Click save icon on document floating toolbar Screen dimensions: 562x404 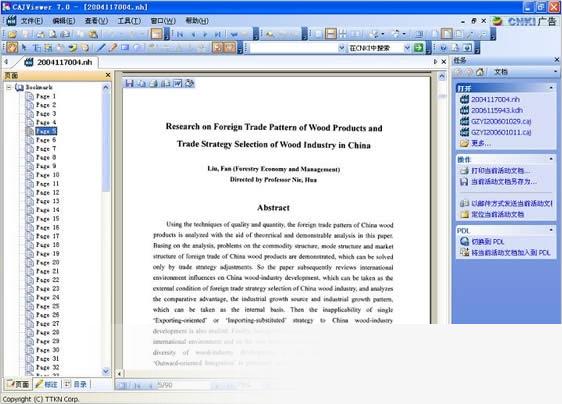[x=129, y=84]
